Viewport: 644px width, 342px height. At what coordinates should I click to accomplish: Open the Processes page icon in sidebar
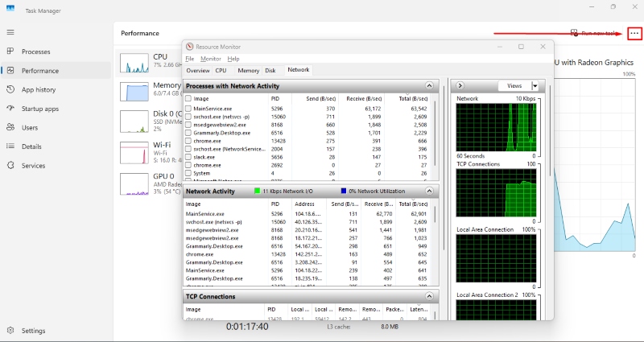(10, 52)
